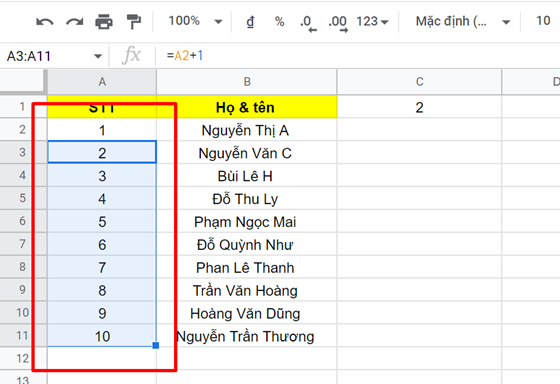Select the Paint format roller icon

(x=134, y=21)
